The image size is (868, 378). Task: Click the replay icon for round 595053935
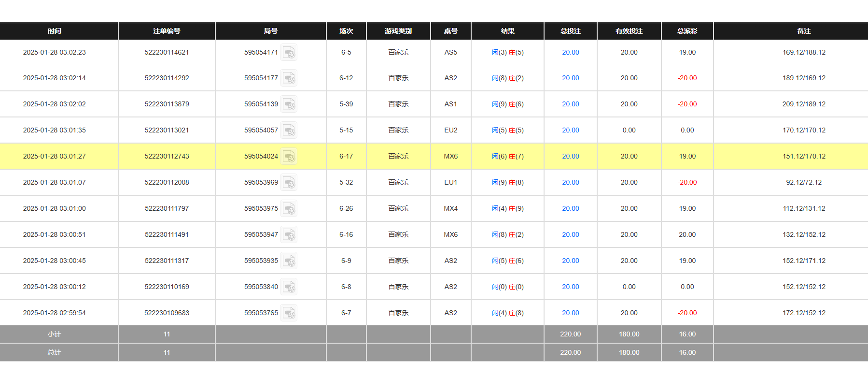(289, 261)
